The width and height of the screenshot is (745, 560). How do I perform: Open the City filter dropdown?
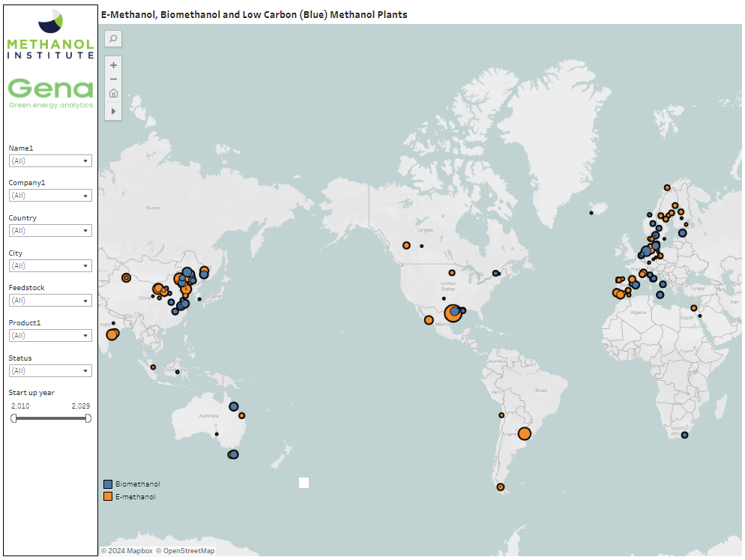coord(50,265)
